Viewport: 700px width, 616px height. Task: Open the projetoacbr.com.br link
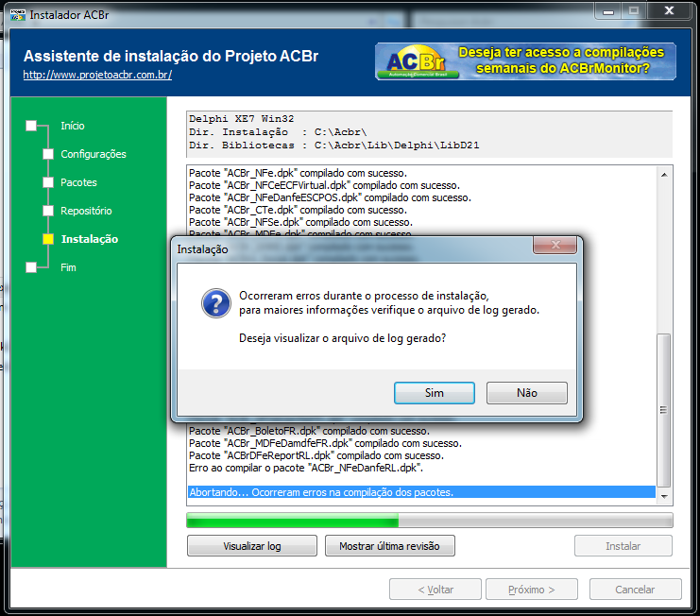(97, 75)
